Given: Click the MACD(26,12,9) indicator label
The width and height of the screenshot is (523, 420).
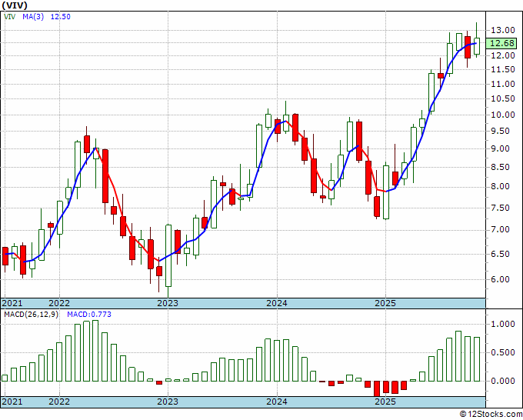Looking at the screenshot, I should pos(31,315).
